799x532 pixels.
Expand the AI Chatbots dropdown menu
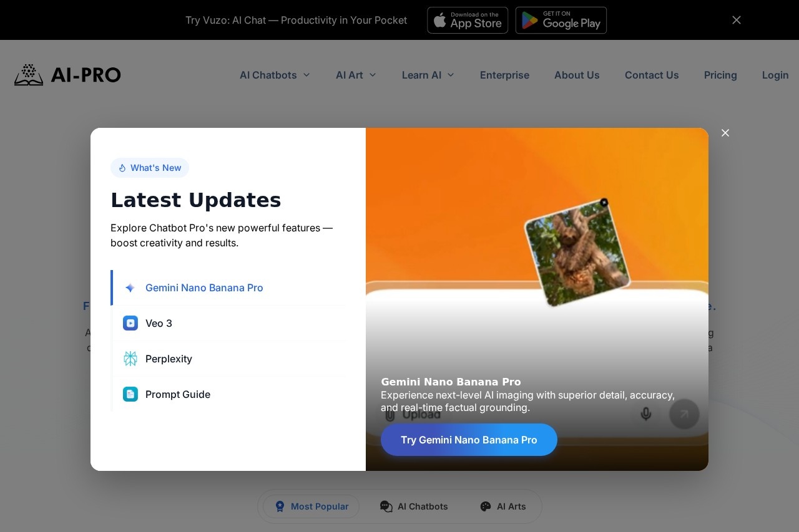275,75
